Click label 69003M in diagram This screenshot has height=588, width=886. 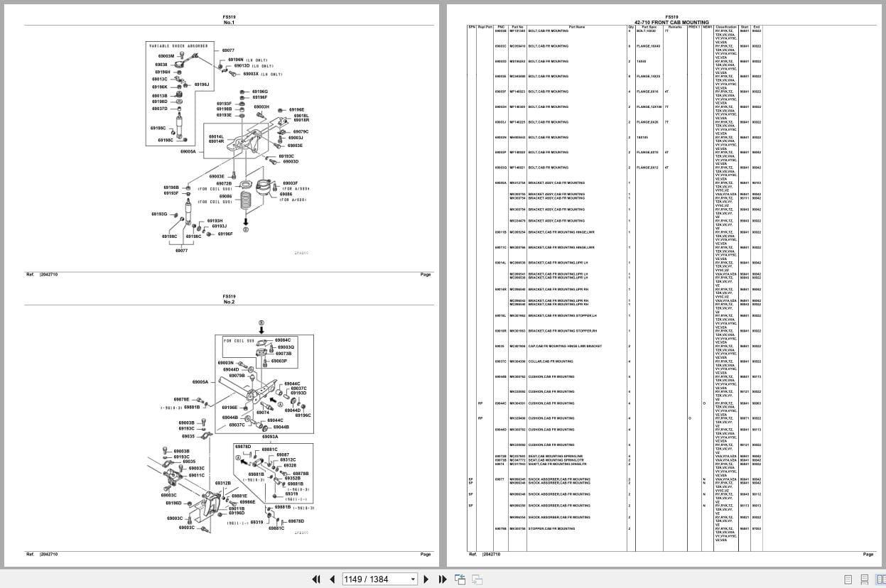click(x=166, y=55)
